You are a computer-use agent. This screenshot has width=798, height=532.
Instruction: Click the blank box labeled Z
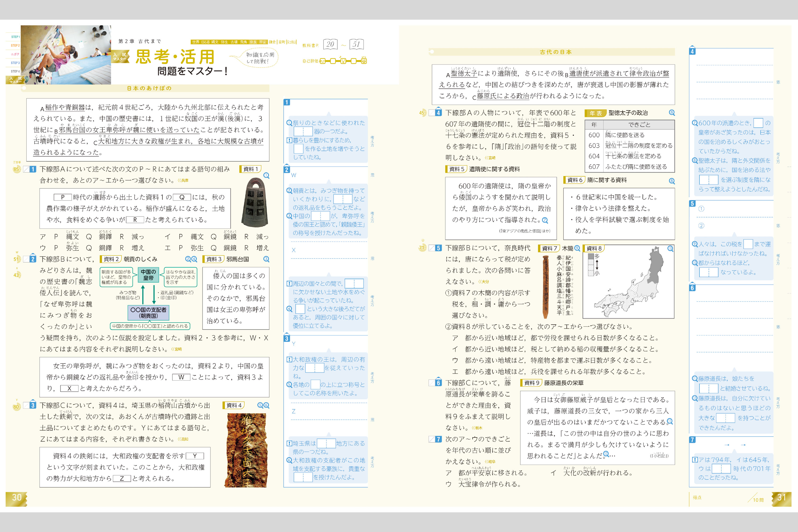pyautogui.click(x=122, y=478)
